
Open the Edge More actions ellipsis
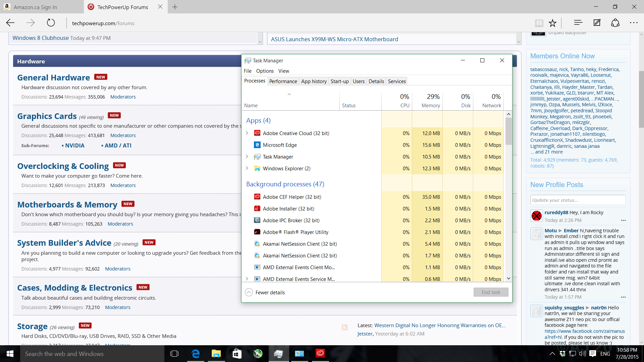[x=634, y=23]
